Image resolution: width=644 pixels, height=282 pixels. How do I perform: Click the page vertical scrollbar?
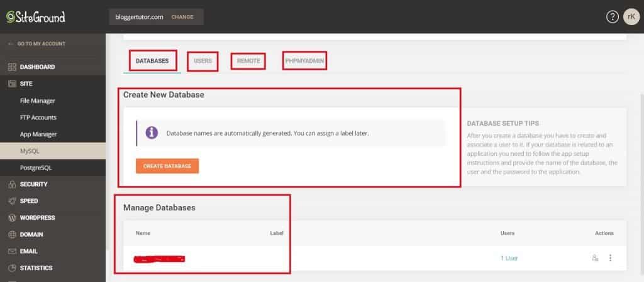click(641, 185)
